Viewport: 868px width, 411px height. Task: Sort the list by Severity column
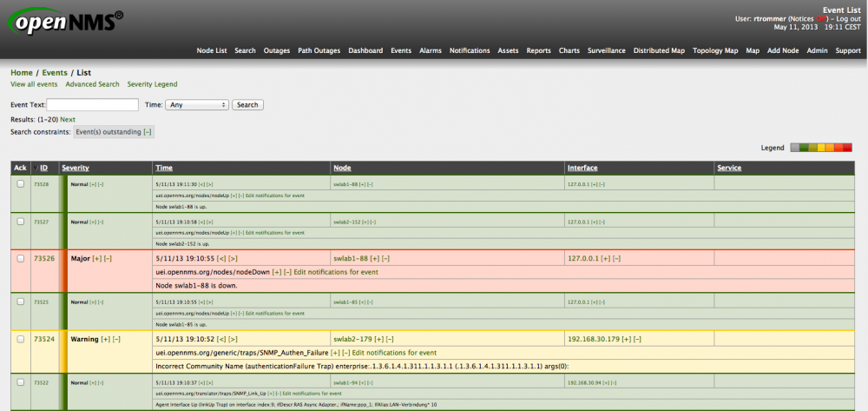click(76, 168)
